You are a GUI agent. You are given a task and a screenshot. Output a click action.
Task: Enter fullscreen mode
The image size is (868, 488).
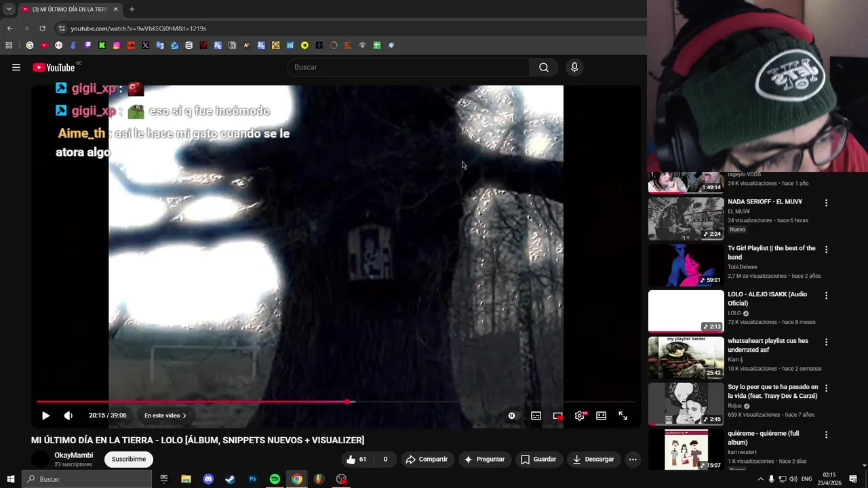tap(623, 415)
